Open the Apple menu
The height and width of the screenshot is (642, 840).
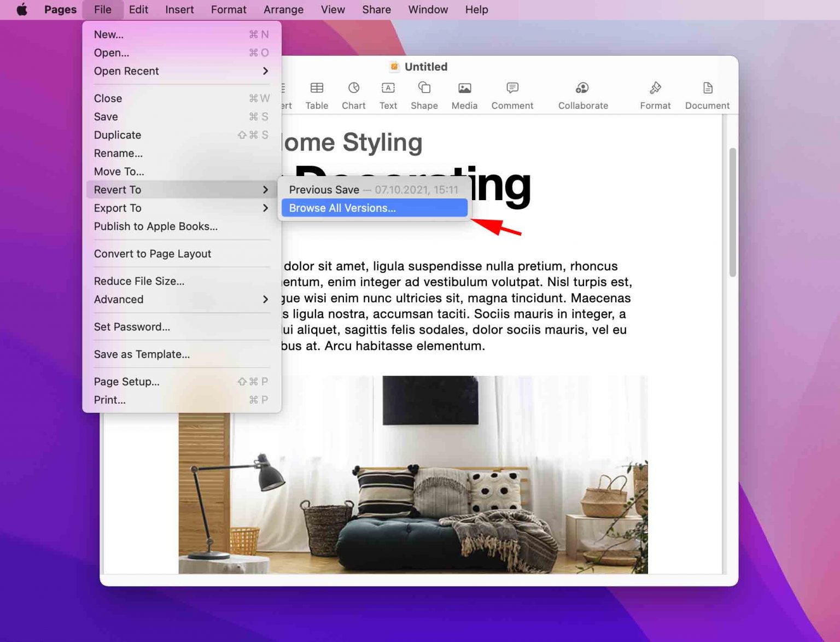[21, 9]
